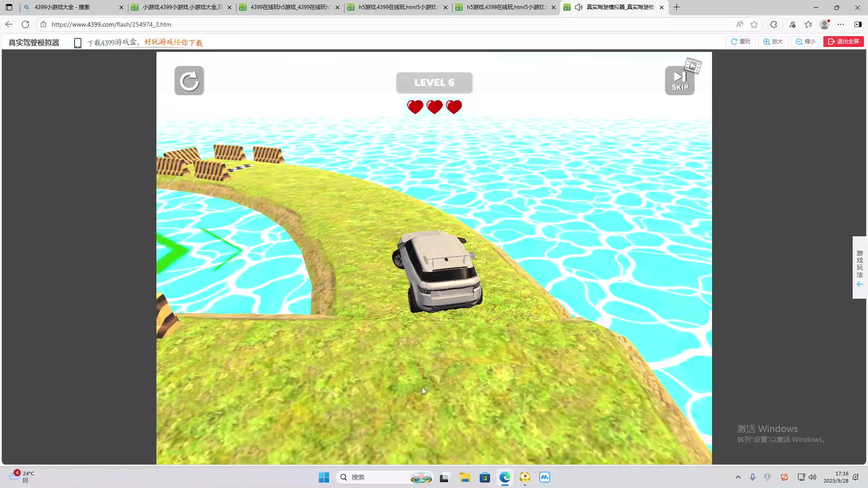868x488 pixels.
Task: Click the 缩小 zoom out button
Action: click(x=806, y=42)
